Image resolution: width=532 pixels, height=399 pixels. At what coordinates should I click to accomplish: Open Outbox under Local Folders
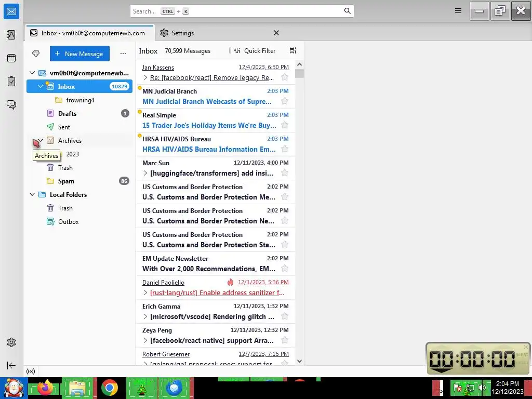coord(79,221)
